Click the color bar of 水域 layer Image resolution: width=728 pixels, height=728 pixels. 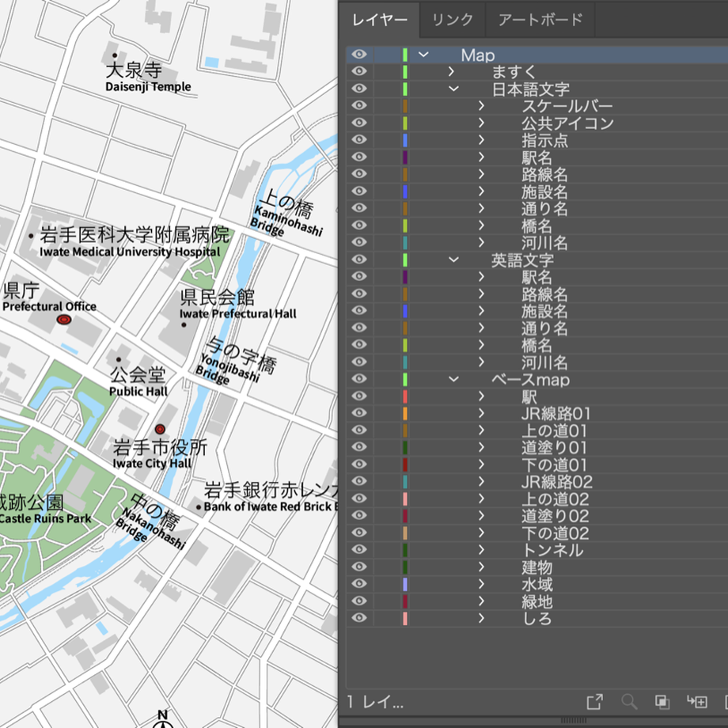(405, 584)
